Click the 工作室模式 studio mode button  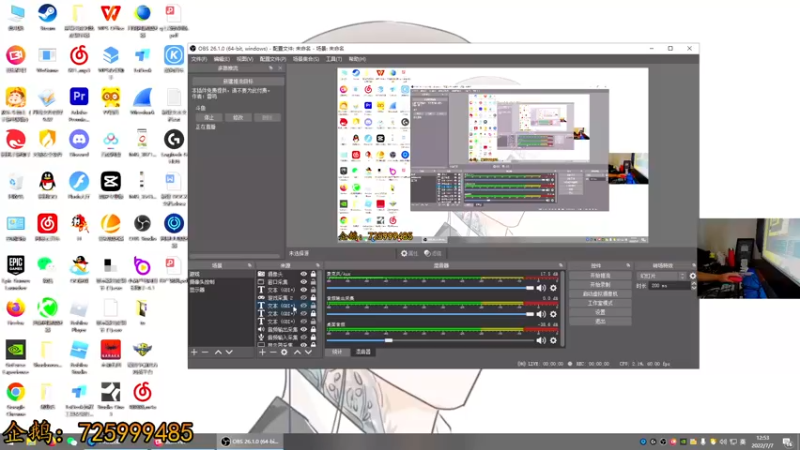pyautogui.click(x=600, y=303)
